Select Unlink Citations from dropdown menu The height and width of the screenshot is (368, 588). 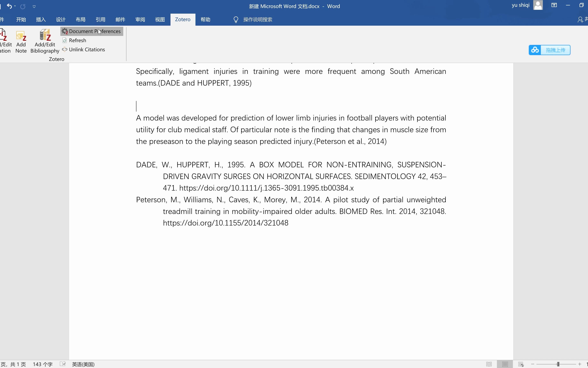pos(87,50)
